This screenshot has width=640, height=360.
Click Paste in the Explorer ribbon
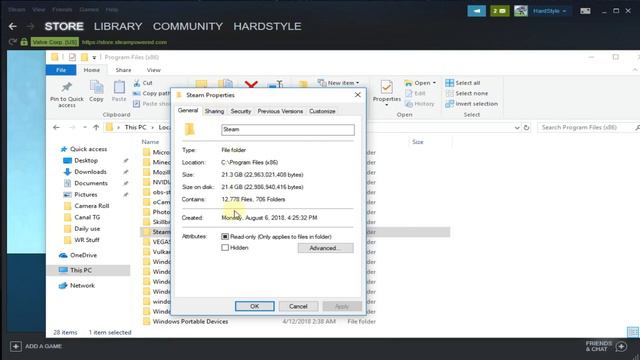[119, 91]
